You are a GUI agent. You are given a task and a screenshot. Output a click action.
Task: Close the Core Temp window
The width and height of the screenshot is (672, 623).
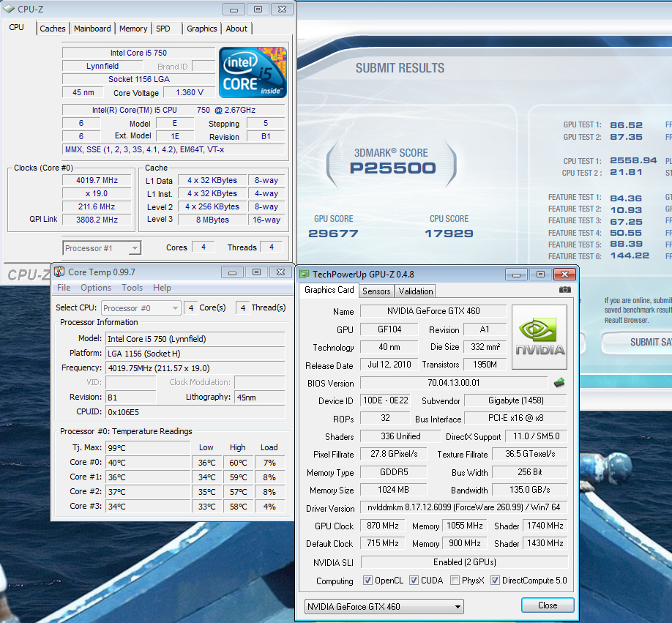(280, 272)
